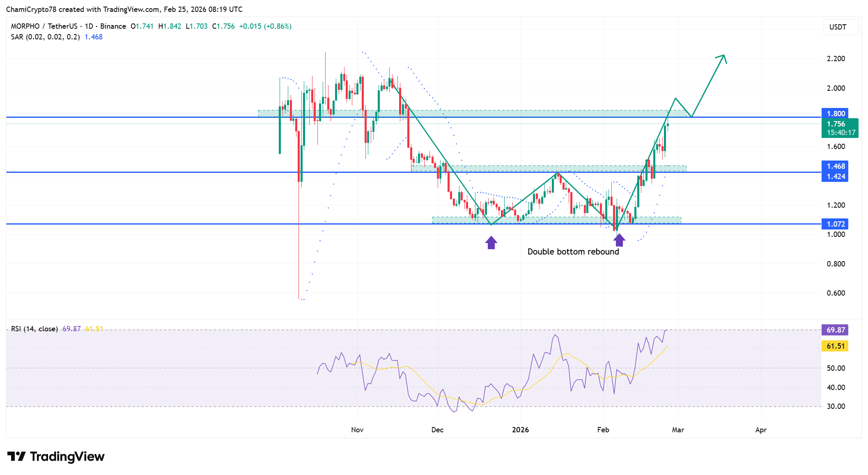This screenshot has height=475, width=868.
Task: Click the left purple up arrow marker
Action: click(491, 243)
